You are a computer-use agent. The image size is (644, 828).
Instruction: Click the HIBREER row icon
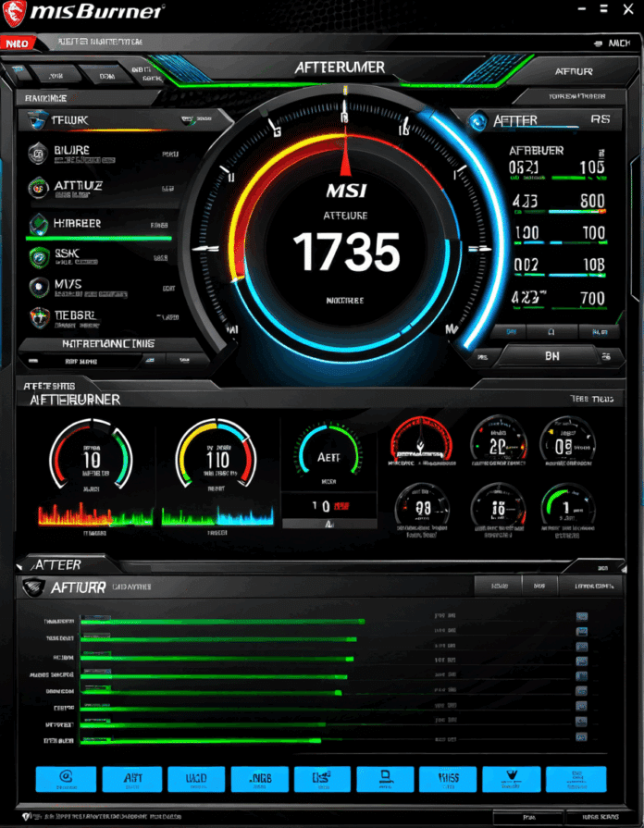38,223
